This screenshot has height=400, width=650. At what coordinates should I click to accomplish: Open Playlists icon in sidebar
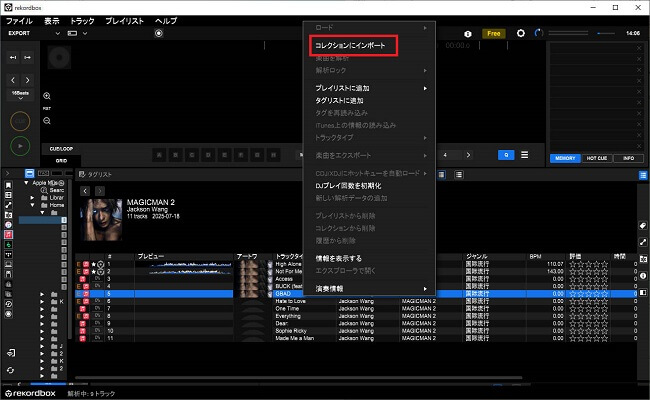tap(8, 195)
